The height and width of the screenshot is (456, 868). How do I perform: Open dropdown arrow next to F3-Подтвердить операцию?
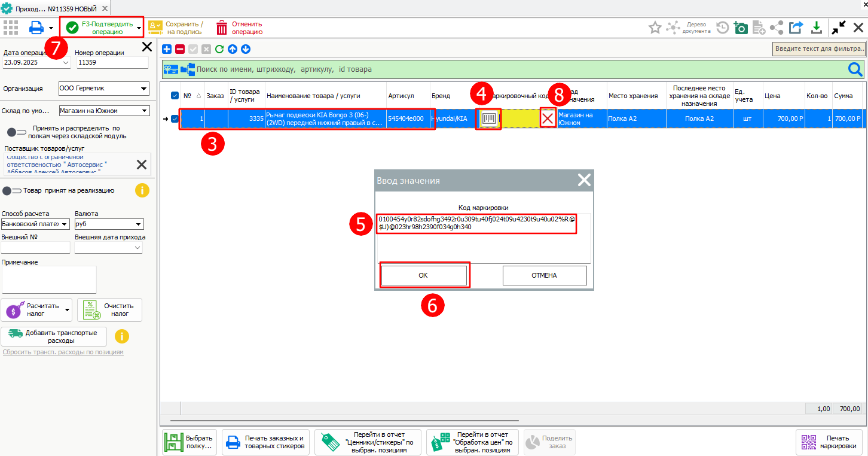click(139, 28)
